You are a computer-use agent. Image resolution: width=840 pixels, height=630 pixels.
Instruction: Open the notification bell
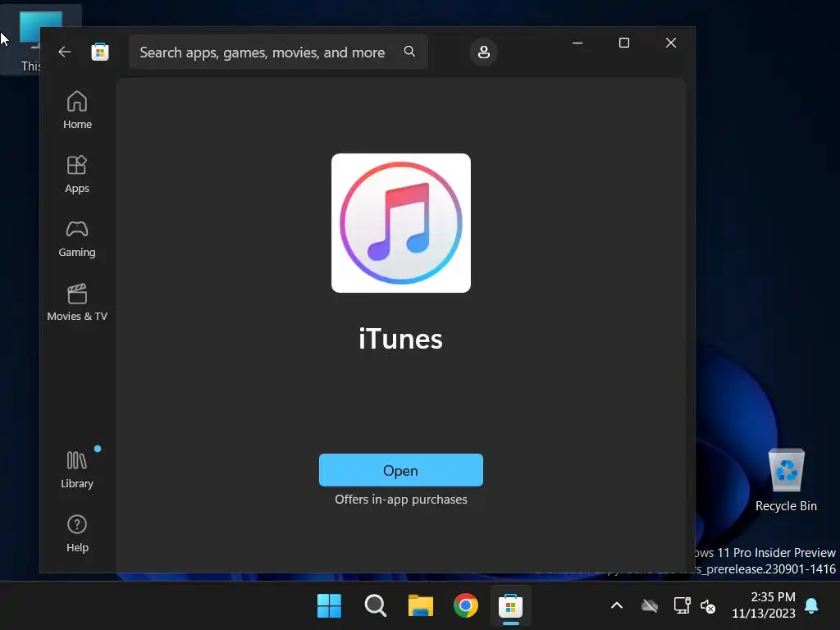(811, 606)
